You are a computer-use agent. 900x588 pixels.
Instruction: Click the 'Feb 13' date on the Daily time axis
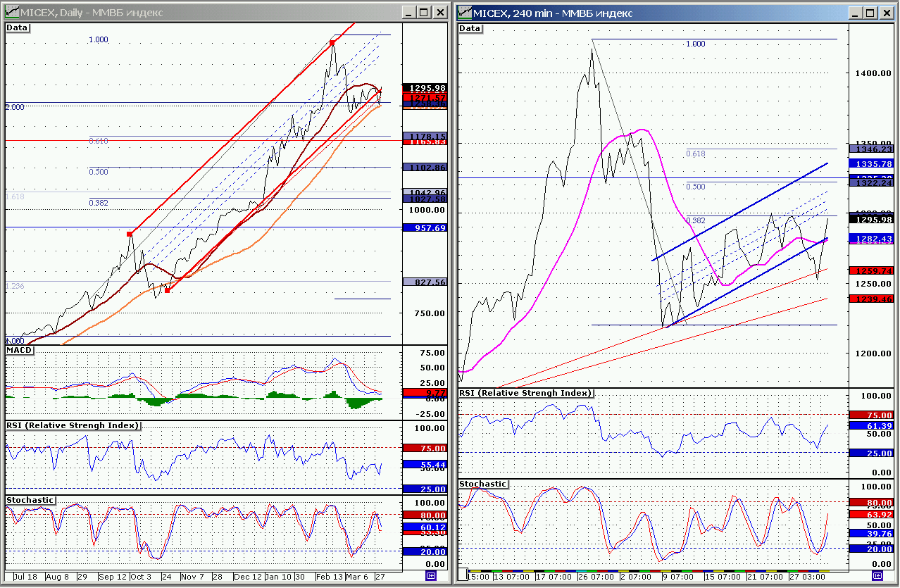point(327,576)
